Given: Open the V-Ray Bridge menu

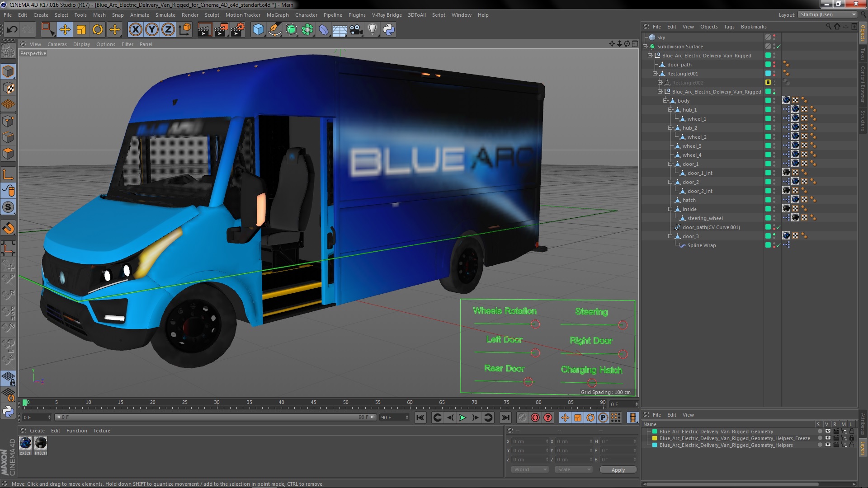Looking at the screenshot, I should pyautogui.click(x=387, y=15).
